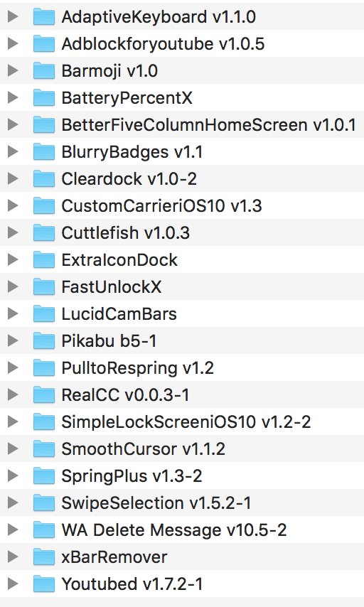364x607 pixels.
Task: Expand the RealCC v0.0.3-1 disclosure triangle
Action: [14, 394]
